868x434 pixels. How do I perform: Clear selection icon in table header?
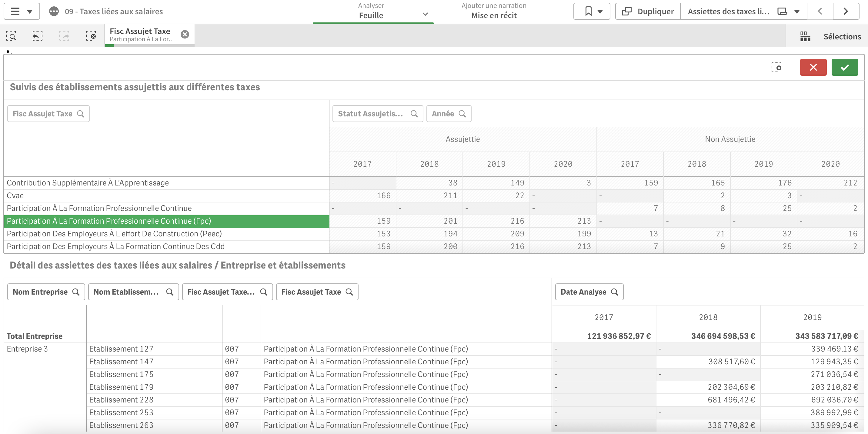tap(776, 67)
